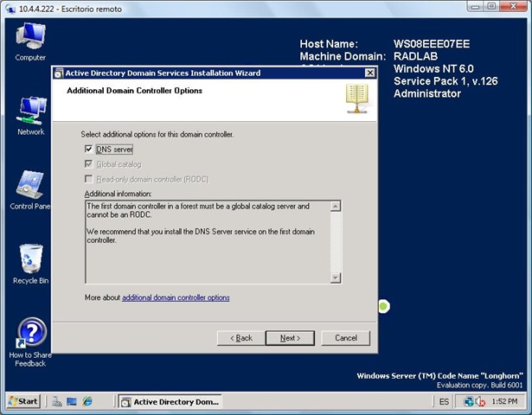Click the Next button

290,337
